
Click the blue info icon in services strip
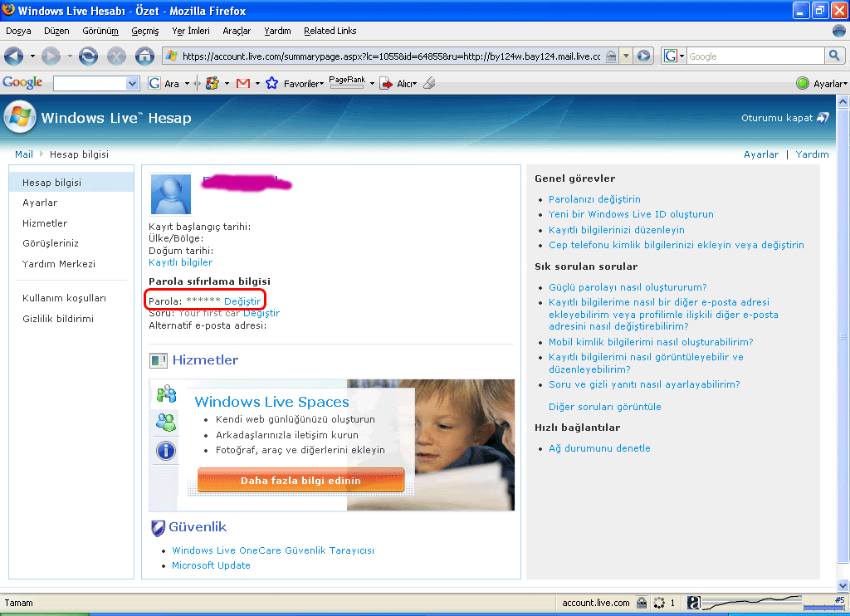pos(166,451)
